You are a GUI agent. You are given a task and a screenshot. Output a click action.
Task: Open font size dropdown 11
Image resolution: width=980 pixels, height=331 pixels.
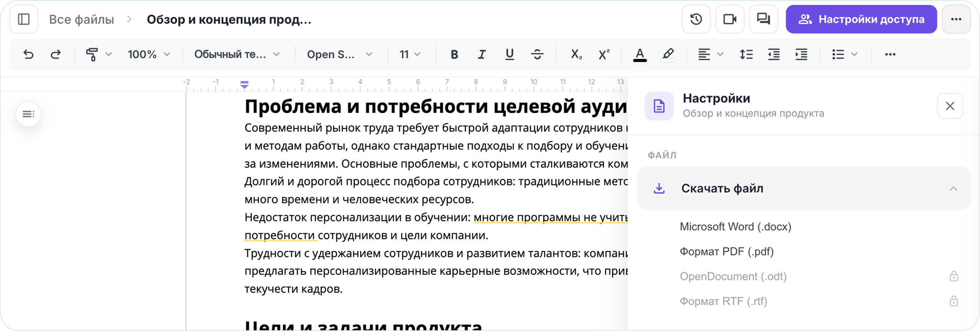coord(410,54)
